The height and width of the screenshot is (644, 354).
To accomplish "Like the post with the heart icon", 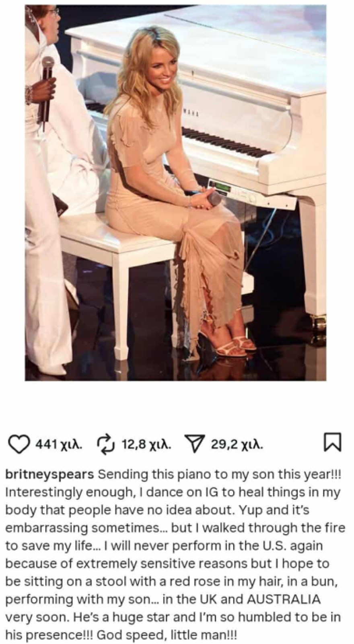I will coord(19,444).
